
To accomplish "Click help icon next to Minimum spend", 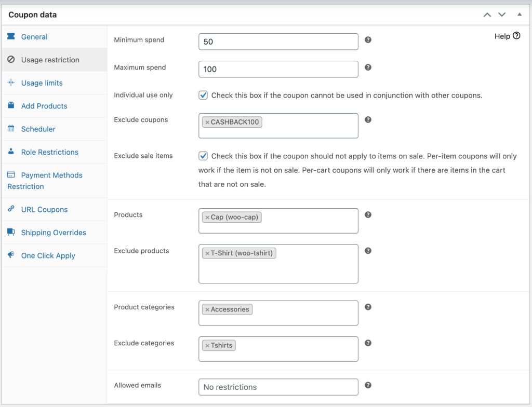I will click(x=368, y=40).
